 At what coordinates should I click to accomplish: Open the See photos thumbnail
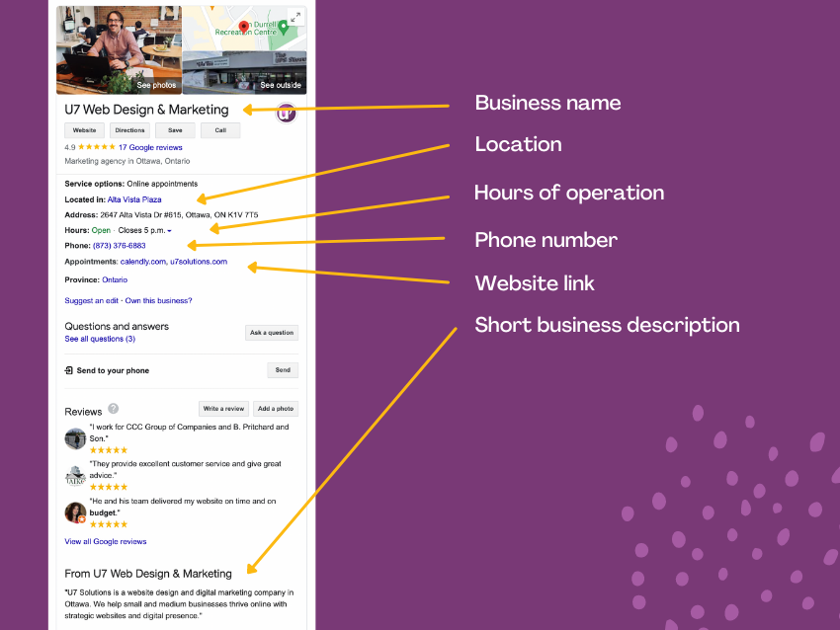pos(119,49)
